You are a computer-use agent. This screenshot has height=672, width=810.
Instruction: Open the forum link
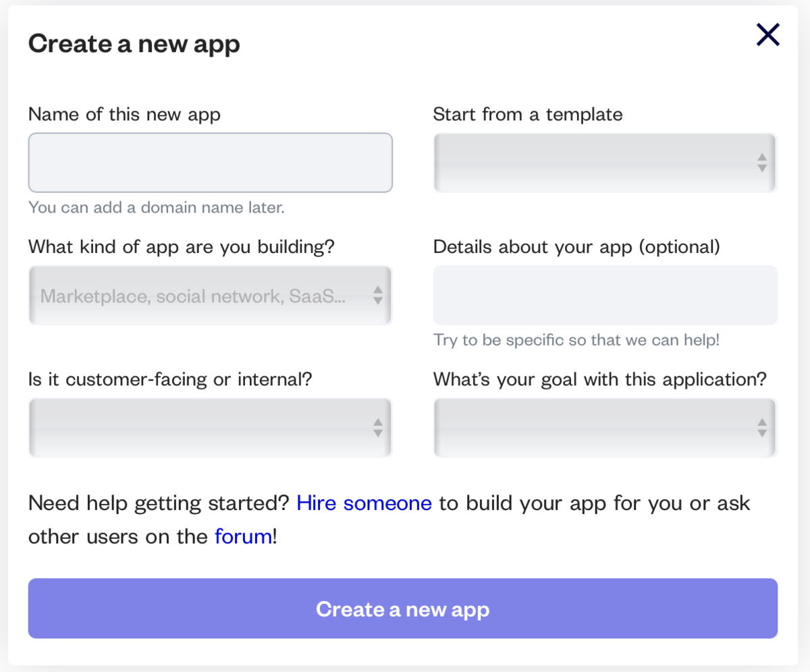click(243, 537)
